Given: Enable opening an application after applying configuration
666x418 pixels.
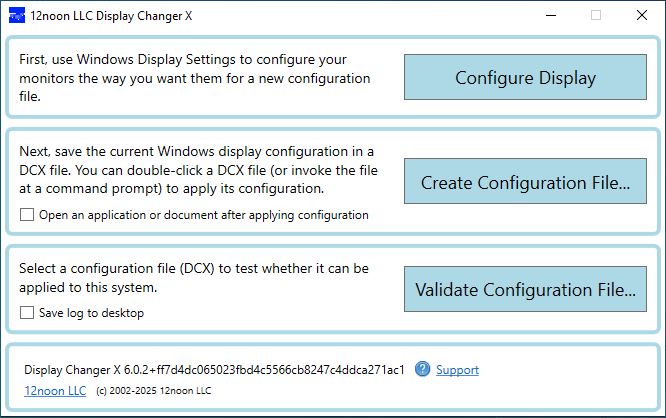Looking at the screenshot, I should pos(27,215).
